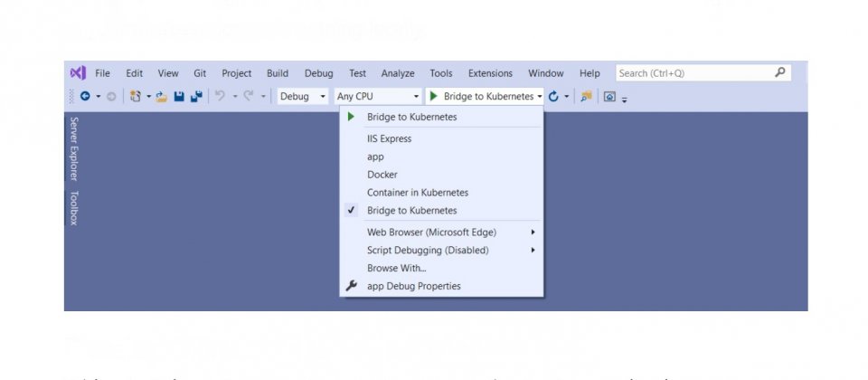The image size is (868, 380).
Task: Open the Extensions menu
Action: (490, 73)
